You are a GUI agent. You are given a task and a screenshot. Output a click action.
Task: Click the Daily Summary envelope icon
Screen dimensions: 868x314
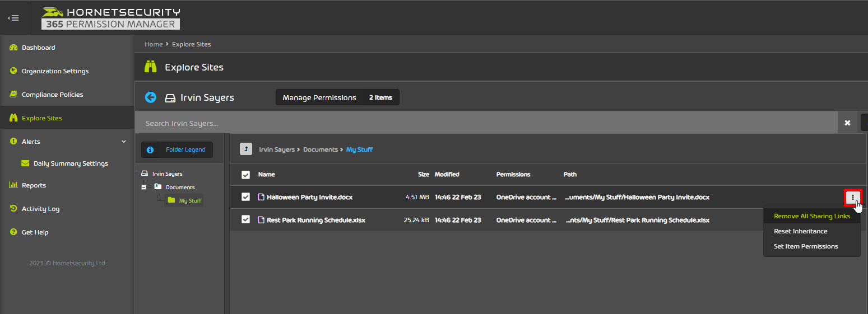(x=25, y=163)
